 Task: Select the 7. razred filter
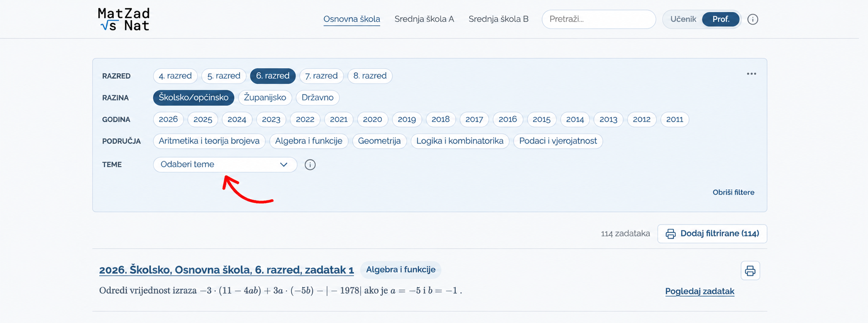pos(321,76)
